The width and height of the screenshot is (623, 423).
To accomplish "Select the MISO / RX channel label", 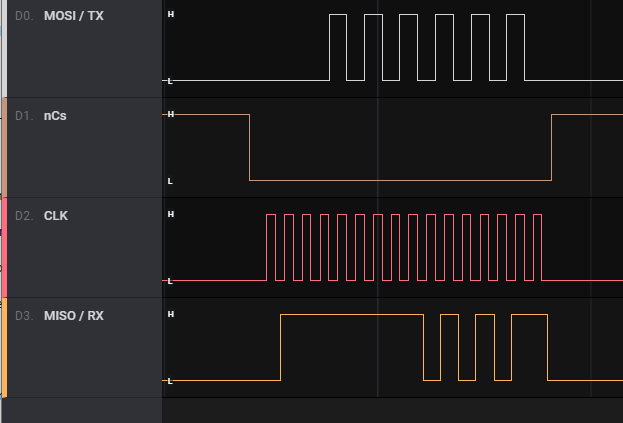I will [73, 316].
